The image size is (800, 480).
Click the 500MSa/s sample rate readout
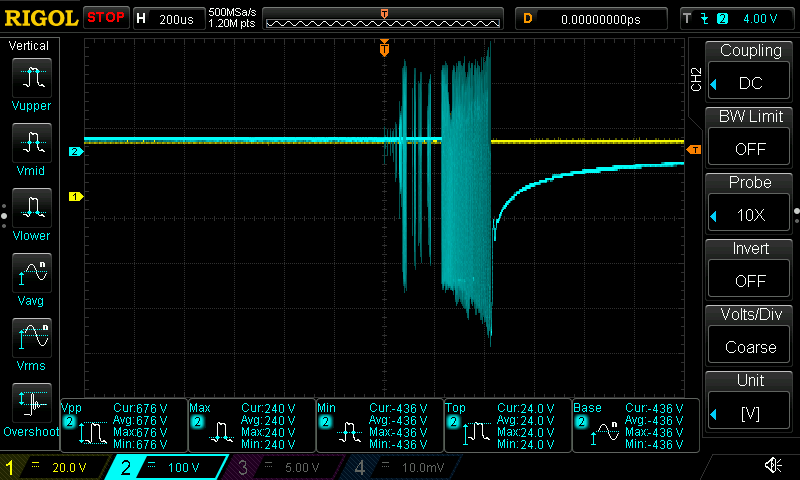click(232, 12)
